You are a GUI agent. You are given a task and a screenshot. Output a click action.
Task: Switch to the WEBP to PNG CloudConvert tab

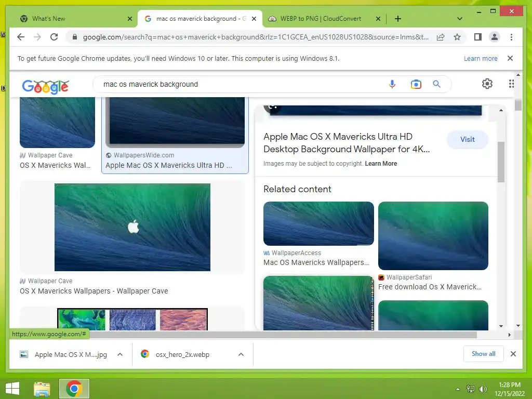(321, 19)
